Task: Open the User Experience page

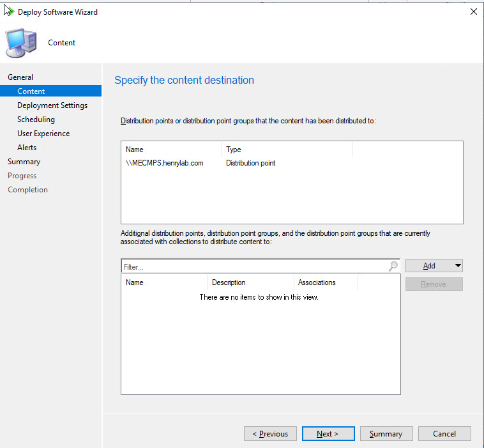Action: click(43, 134)
